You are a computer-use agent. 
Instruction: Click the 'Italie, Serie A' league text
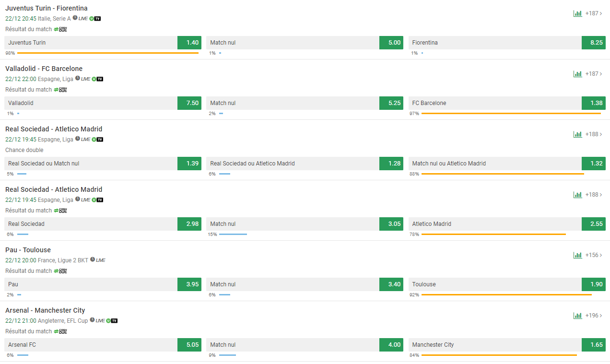(x=54, y=19)
